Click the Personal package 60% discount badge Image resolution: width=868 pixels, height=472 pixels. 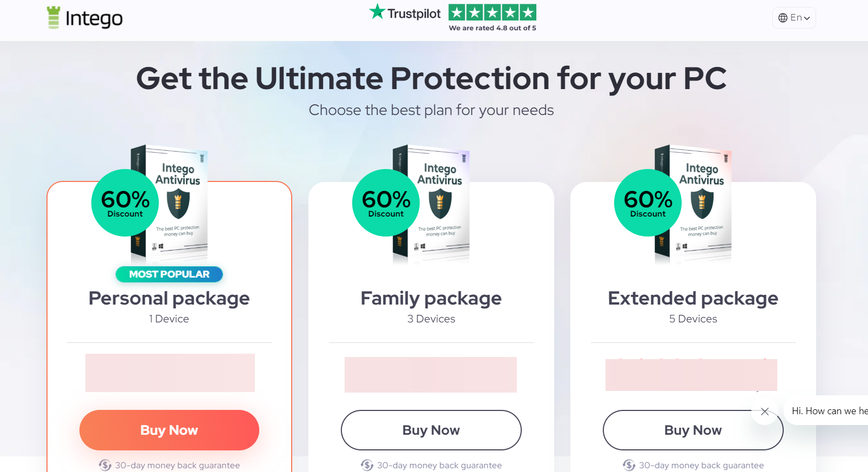tap(125, 203)
